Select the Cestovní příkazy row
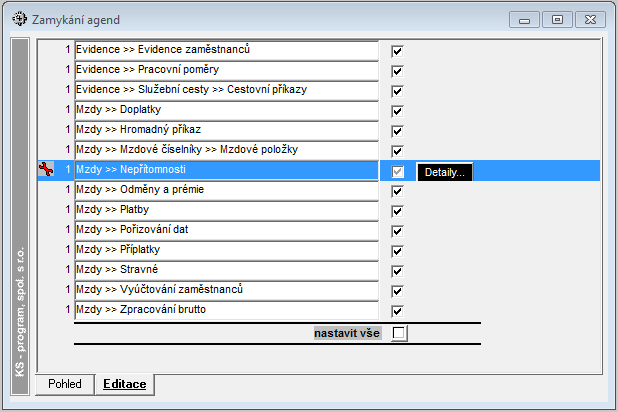Image resolution: width=618 pixels, height=412 pixels. pos(227,90)
